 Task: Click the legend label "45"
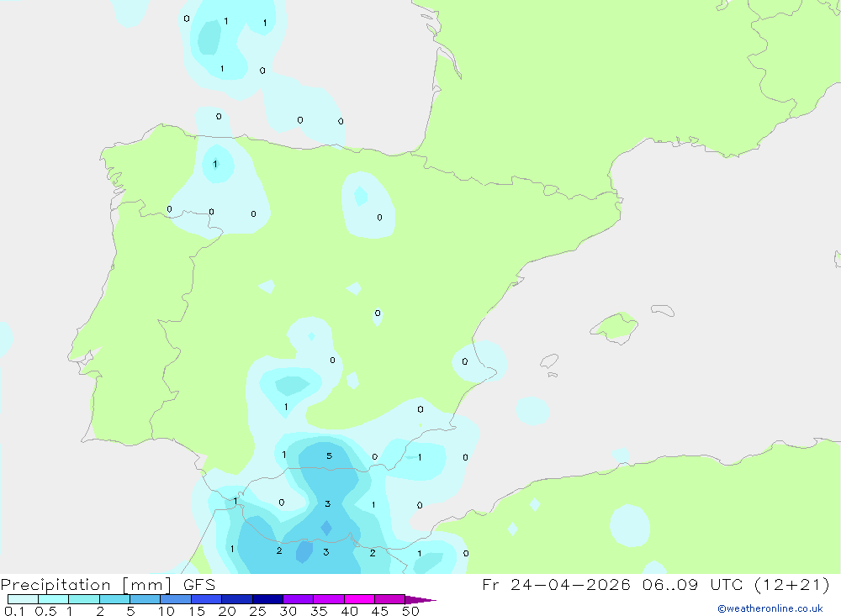(380, 611)
